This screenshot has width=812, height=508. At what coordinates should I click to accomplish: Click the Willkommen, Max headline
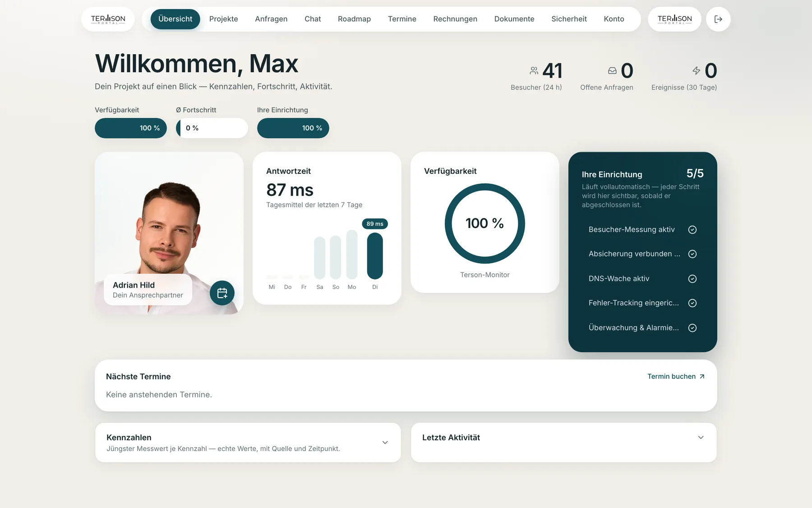197,64
